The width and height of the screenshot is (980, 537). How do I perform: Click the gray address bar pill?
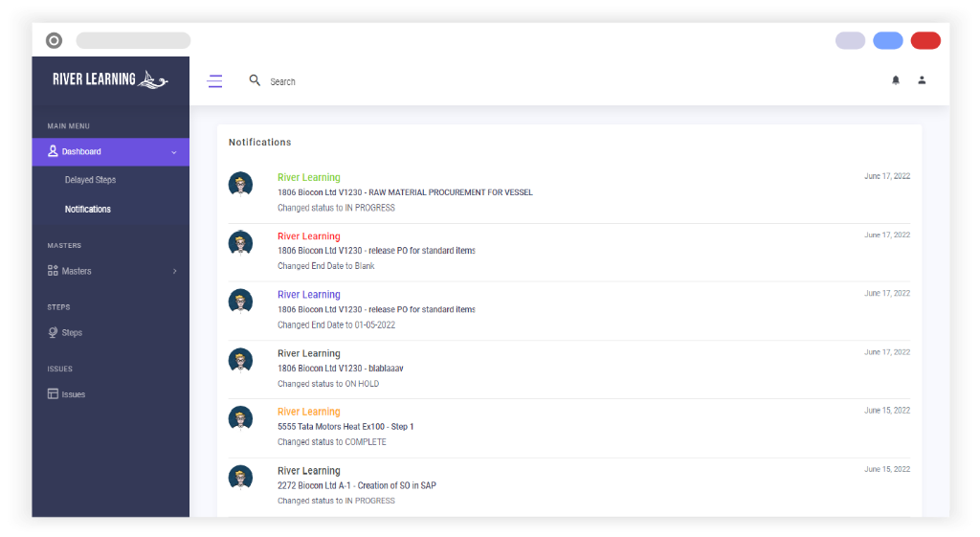click(133, 40)
